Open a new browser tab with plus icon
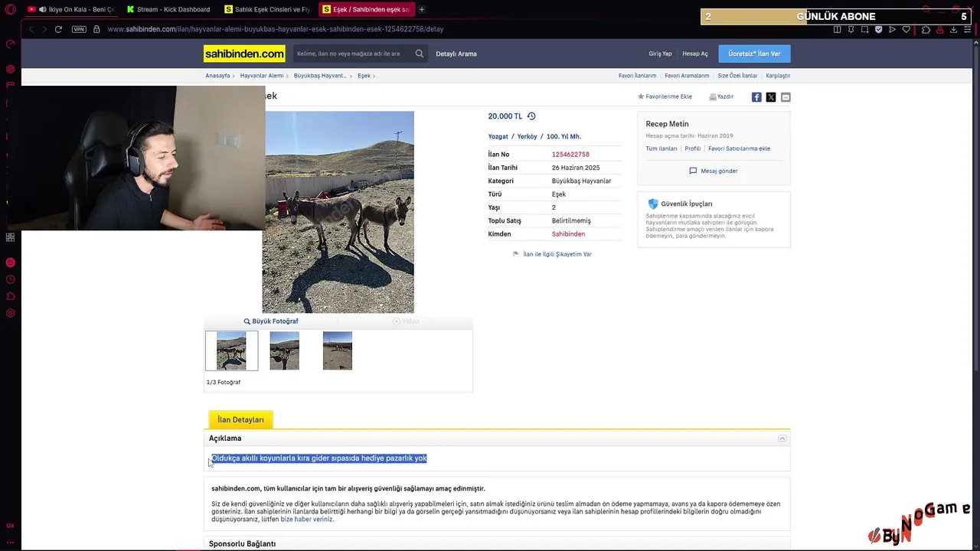Viewport: 980px width, 551px height. point(422,9)
